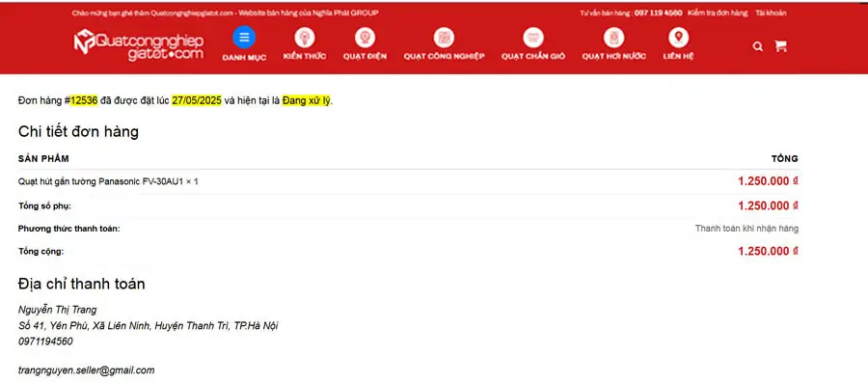The height and width of the screenshot is (383, 868).
Task: Click the order date 27/05/2025
Action: pos(197,100)
